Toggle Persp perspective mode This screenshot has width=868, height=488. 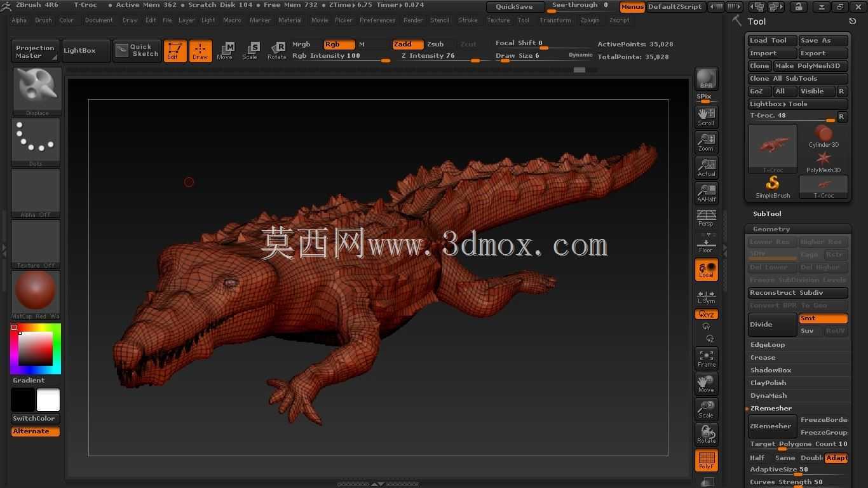click(x=707, y=217)
